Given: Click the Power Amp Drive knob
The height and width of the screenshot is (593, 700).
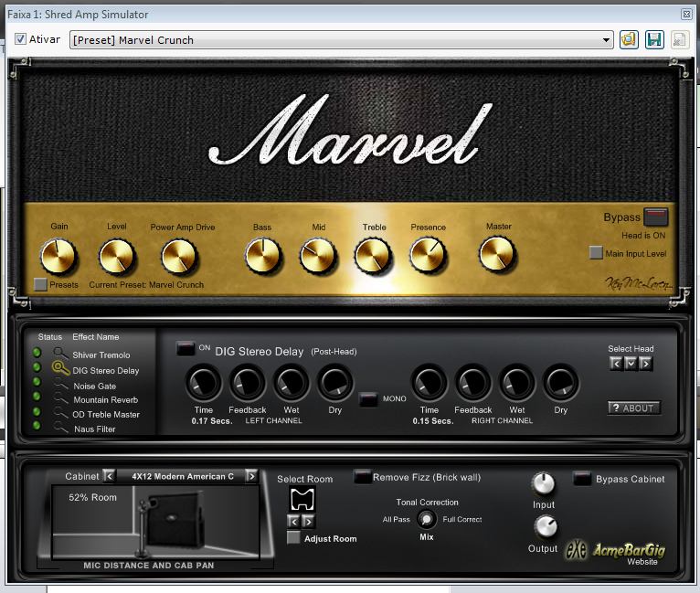Looking at the screenshot, I should [178, 256].
